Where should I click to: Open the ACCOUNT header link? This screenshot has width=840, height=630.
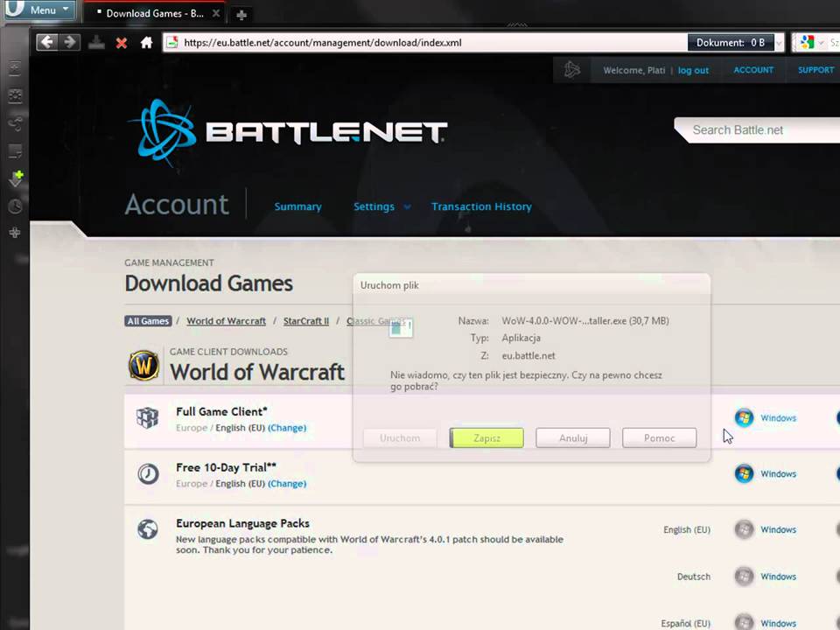[753, 70]
